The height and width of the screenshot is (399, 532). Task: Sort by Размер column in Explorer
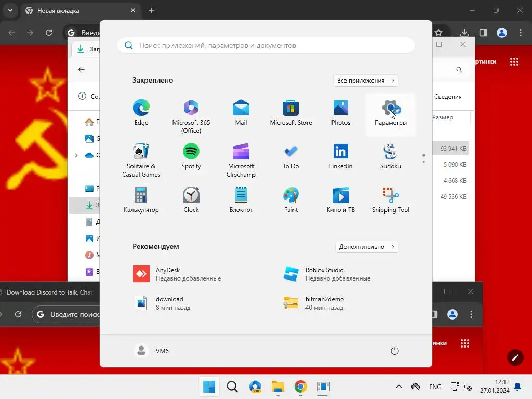[443, 117]
